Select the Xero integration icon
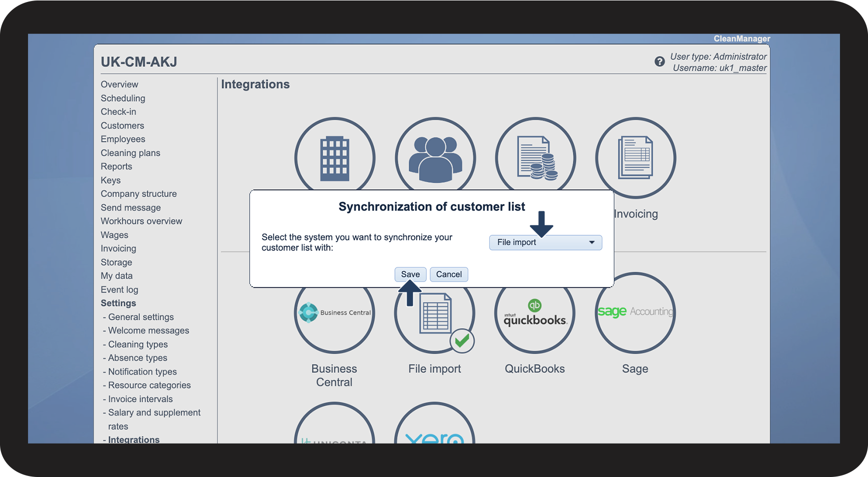Screen dimensions: 868x477 pyautogui.click(x=435, y=423)
